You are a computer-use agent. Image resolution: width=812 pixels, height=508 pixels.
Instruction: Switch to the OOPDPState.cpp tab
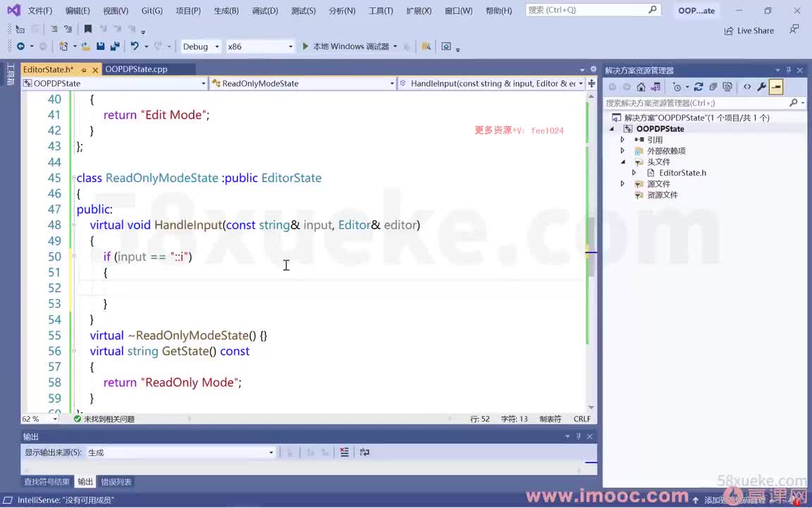[x=136, y=69]
